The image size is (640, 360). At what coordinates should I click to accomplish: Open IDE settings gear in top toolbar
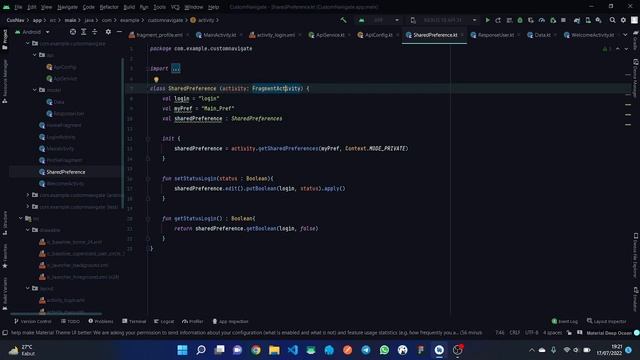(x=623, y=20)
